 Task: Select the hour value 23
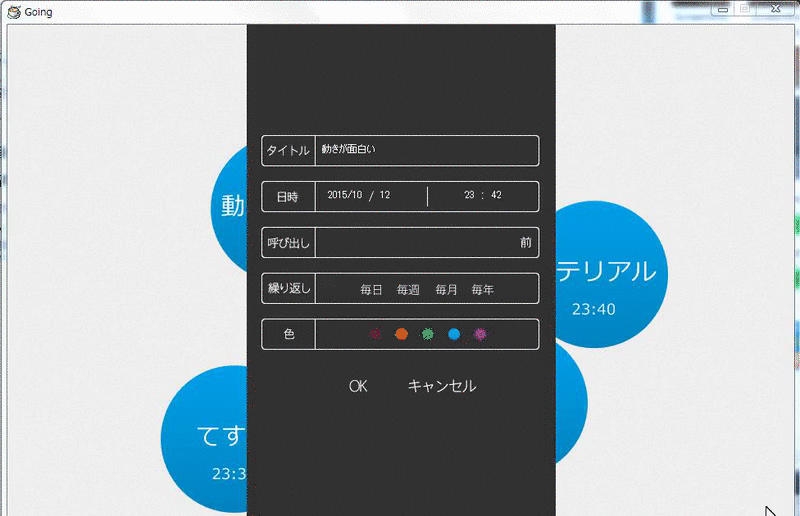[x=469, y=195]
